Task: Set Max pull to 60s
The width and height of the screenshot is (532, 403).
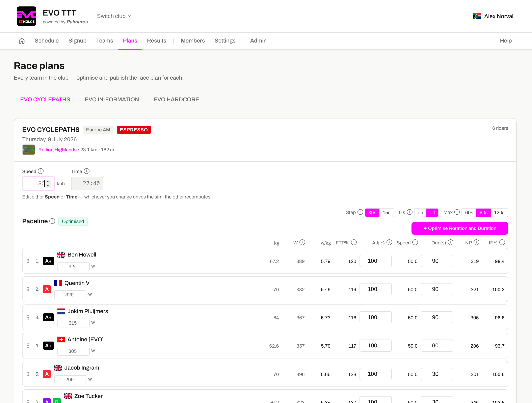Action: pyautogui.click(x=469, y=213)
